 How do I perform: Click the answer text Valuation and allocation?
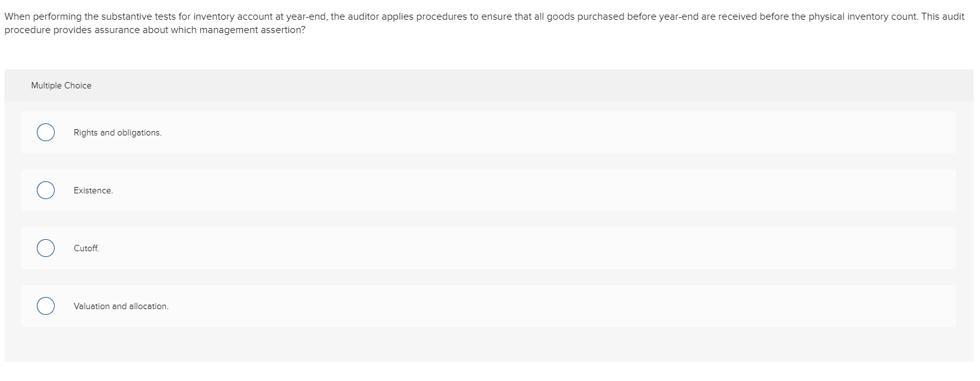[121, 305]
